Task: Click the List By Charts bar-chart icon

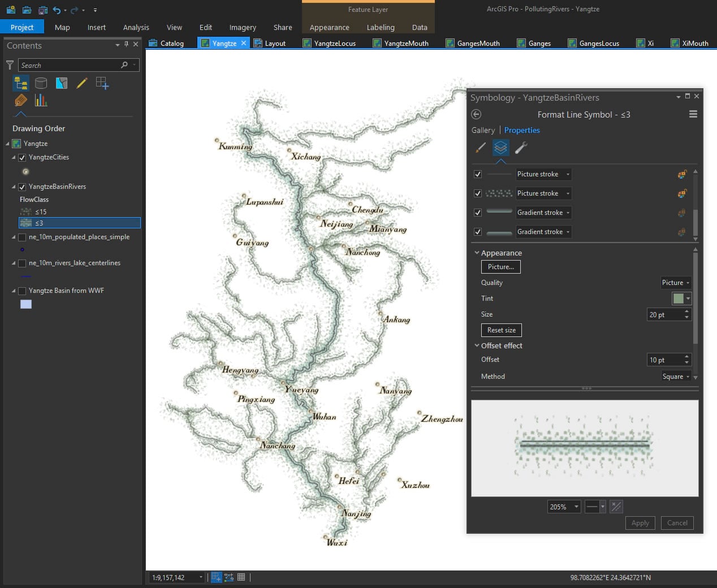Action: [41, 101]
